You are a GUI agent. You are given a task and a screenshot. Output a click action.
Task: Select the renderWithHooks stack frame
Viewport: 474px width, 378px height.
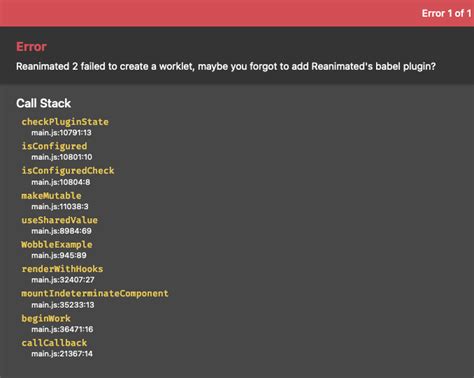(62, 269)
